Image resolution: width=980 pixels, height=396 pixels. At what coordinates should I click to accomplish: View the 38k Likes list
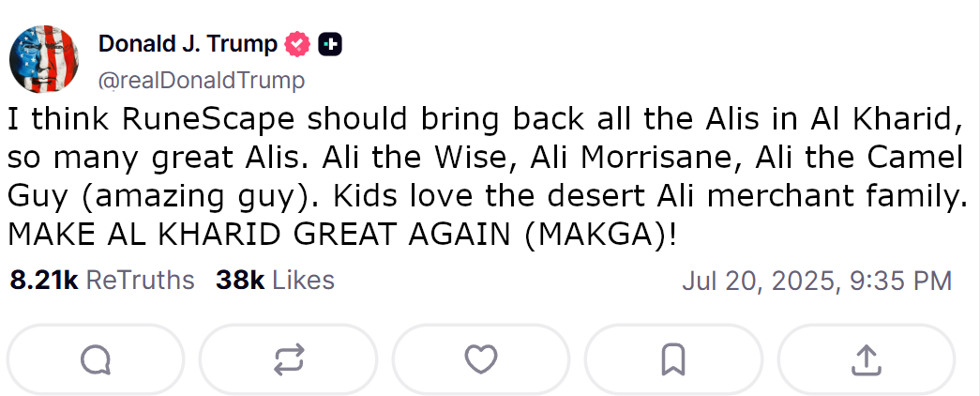275,281
